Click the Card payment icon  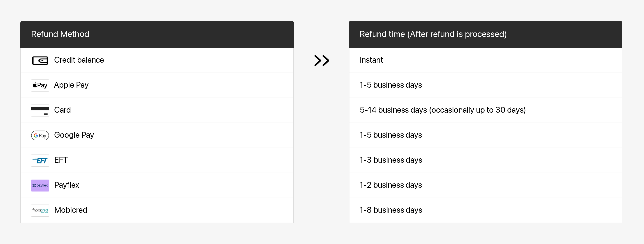tap(40, 110)
